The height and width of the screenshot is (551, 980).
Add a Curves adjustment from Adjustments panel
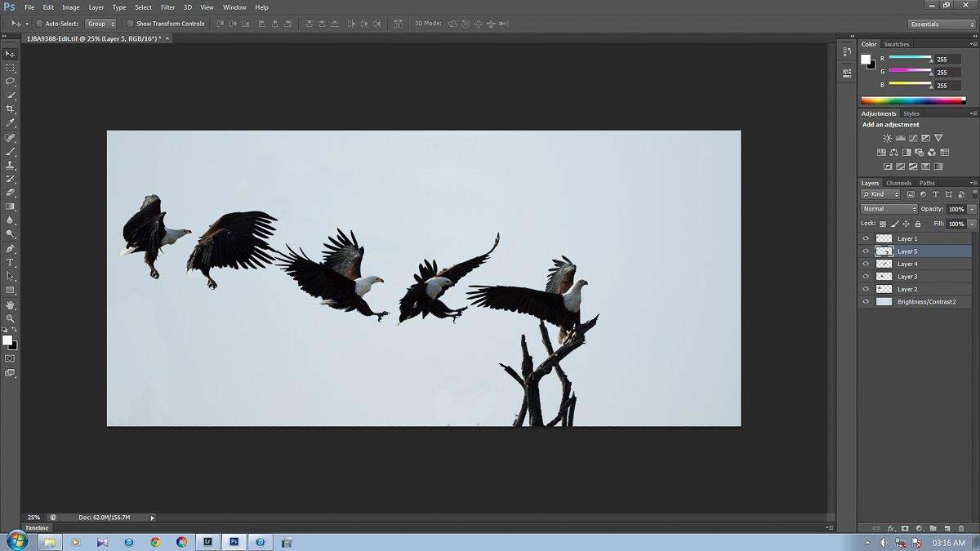point(913,138)
